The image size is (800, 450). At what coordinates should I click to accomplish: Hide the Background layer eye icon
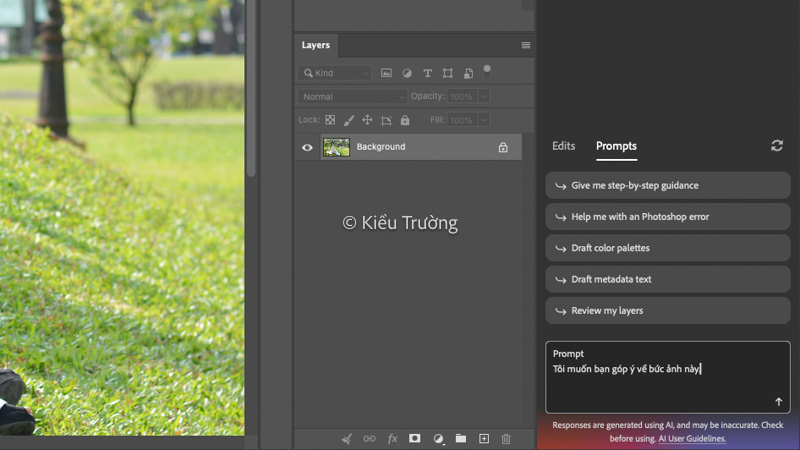(307, 147)
